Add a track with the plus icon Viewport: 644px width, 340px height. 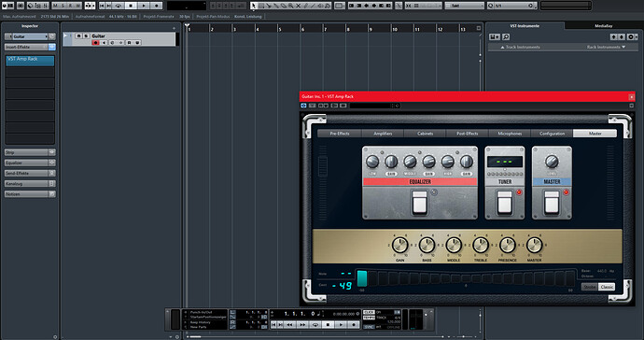(175, 28)
